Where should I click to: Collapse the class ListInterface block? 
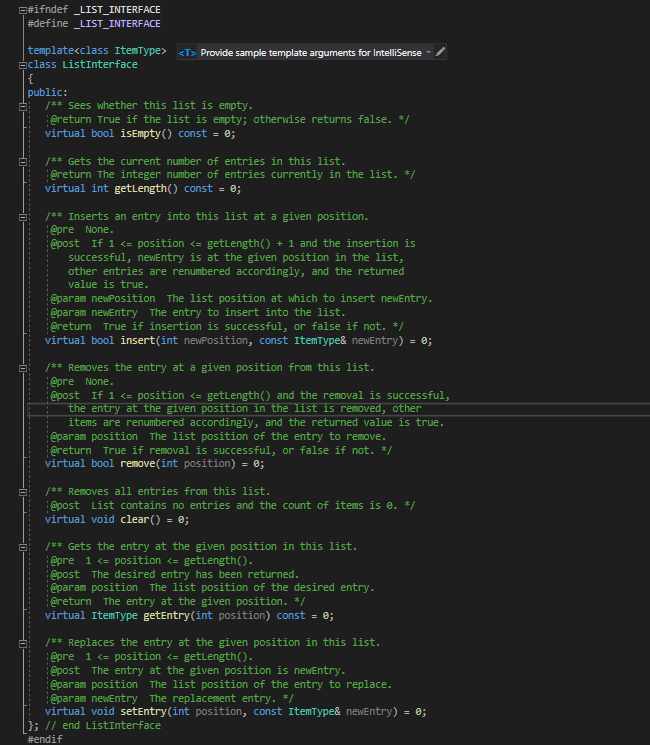click(x=22, y=65)
